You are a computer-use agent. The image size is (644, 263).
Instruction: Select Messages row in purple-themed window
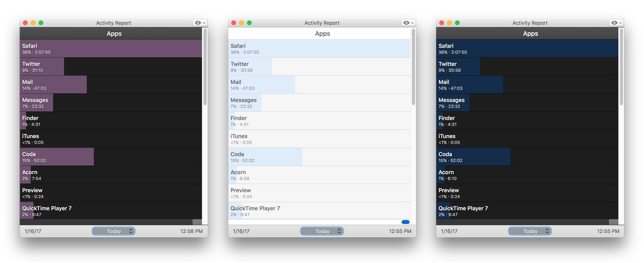[111, 103]
